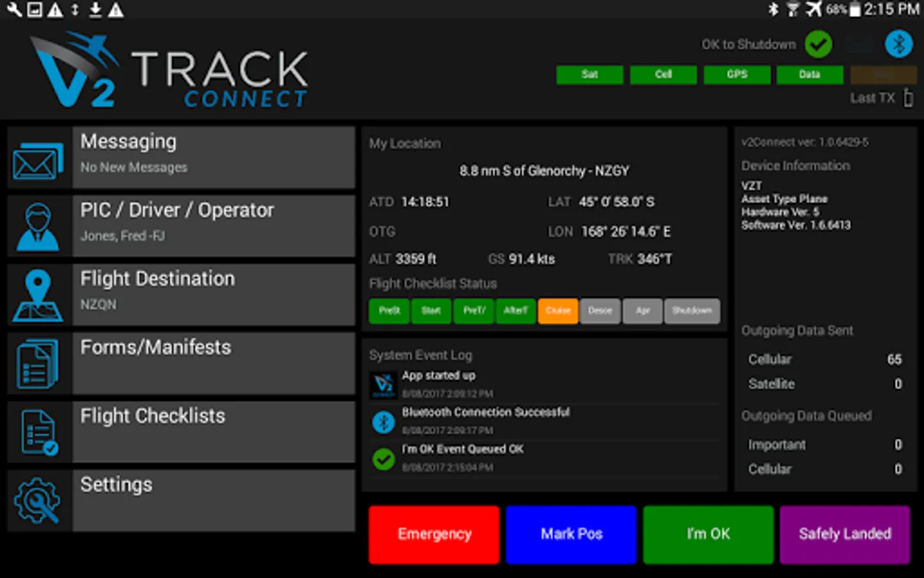Tap the Flight Destination map pin icon
Image resolution: width=924 pixels, height=578 pixels.
pos(38,295)
